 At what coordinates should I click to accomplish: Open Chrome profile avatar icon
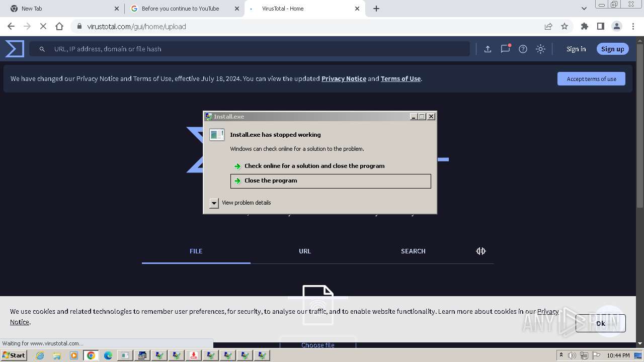point(616,26)
